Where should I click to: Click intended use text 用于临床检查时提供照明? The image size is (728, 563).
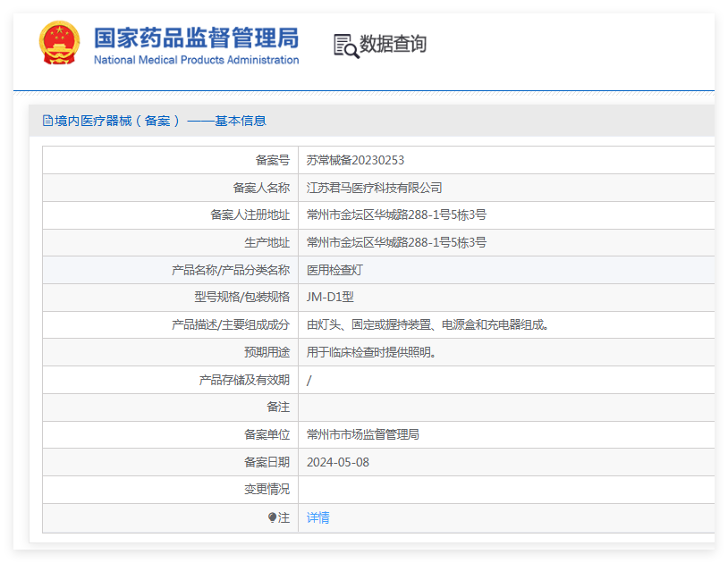pos(372,352)
